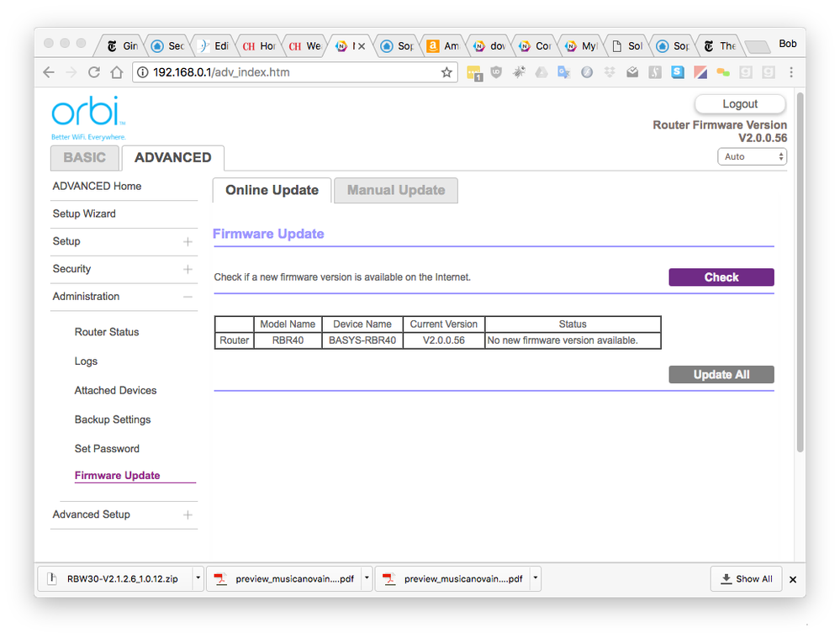The image size is (840, 638).
Task: Open the gray S script extension icon
Action: pyautogui.click(x=655, y=71)
